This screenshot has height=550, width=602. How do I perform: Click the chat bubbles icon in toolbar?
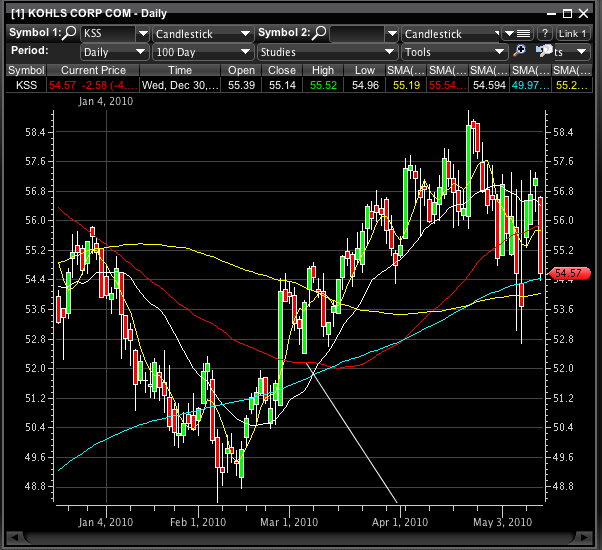(x=544, y=51)
